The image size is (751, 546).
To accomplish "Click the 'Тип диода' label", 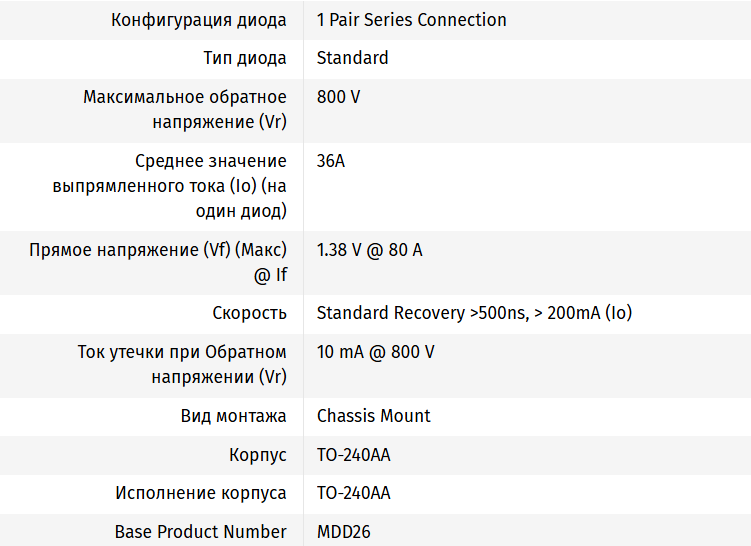I will point(245,58).
